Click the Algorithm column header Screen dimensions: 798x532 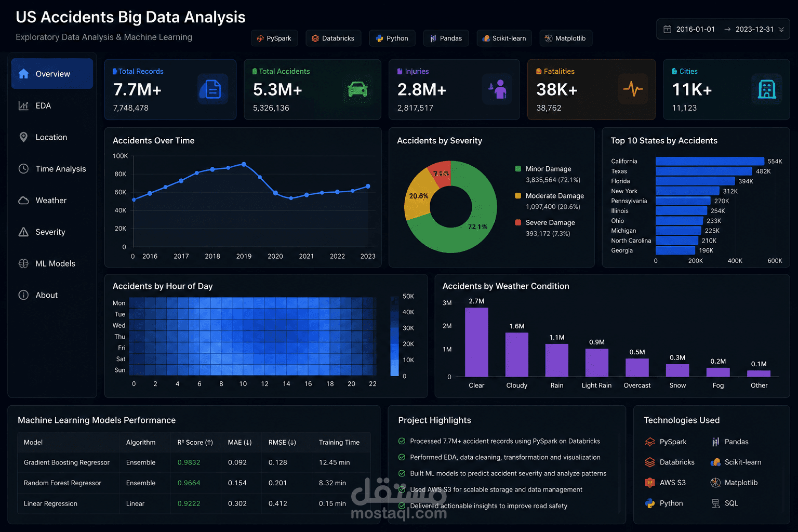[x=141, y=443]
